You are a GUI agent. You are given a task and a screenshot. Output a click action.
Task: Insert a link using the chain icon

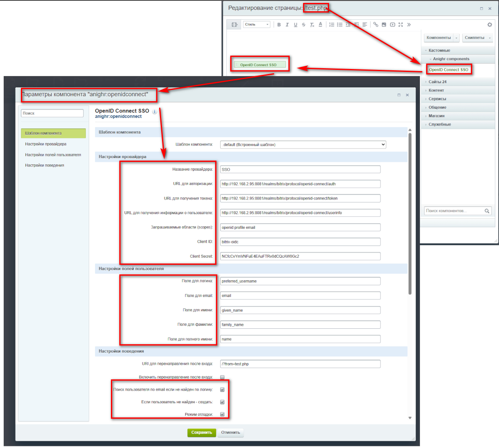click(x=376, y=24)
